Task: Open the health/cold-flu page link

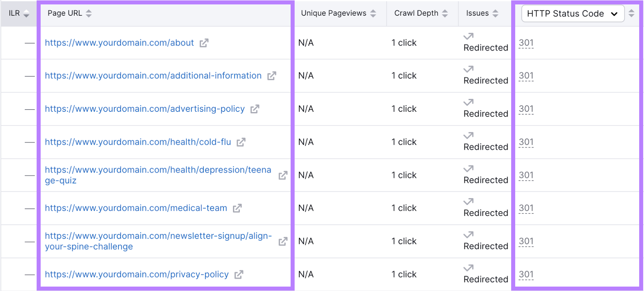Action: 138,142
